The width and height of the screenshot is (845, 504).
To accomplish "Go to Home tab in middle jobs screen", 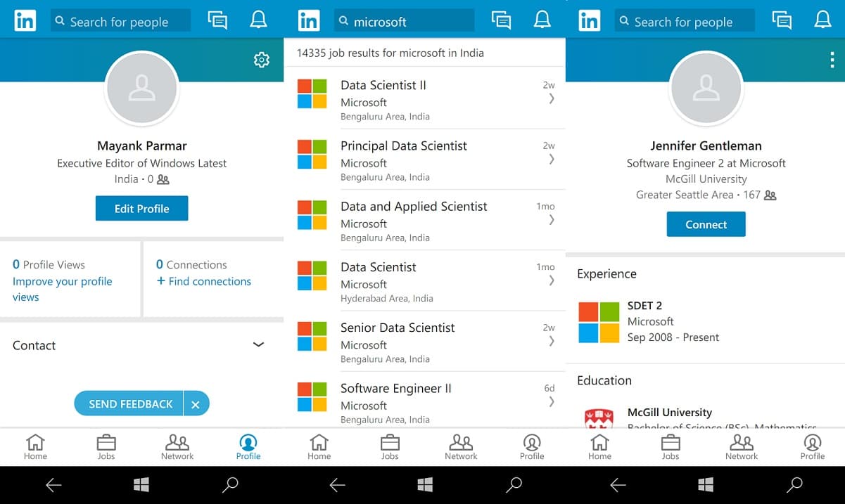I will (319, 447).
